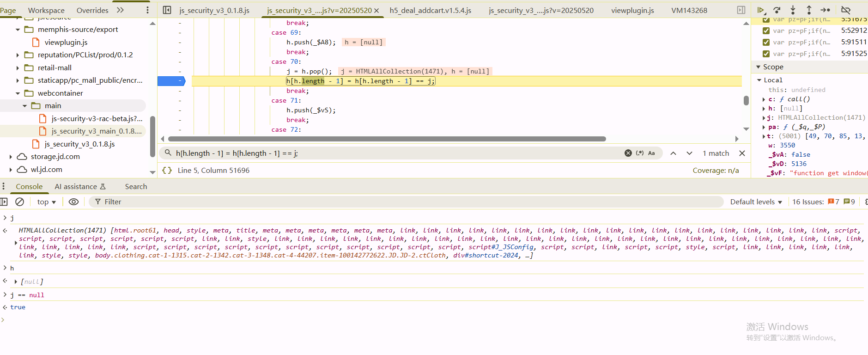Toggle match case in search bar
This screenshot has height=355, width=868.
coord(651,153)
